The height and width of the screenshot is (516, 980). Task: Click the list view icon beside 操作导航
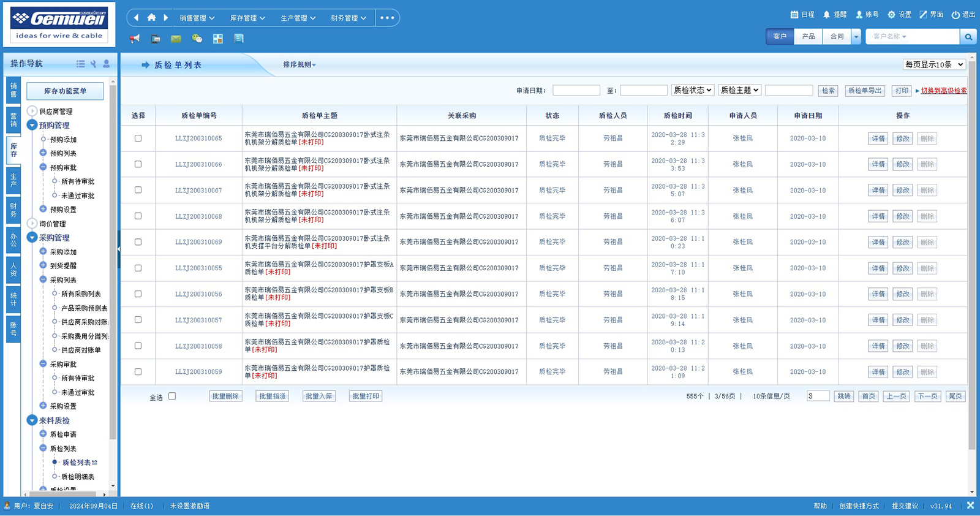pyautogui.click(x=80, y=64)
